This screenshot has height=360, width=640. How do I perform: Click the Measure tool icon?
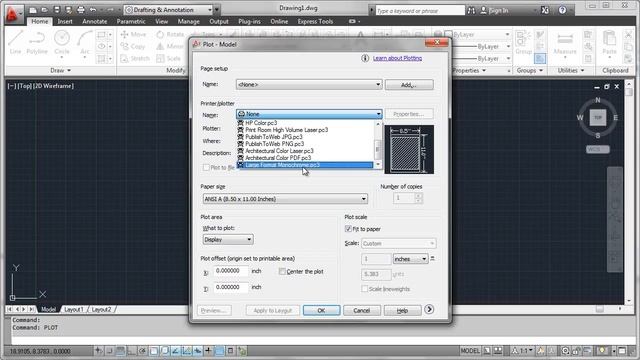[x=565, y=43]
